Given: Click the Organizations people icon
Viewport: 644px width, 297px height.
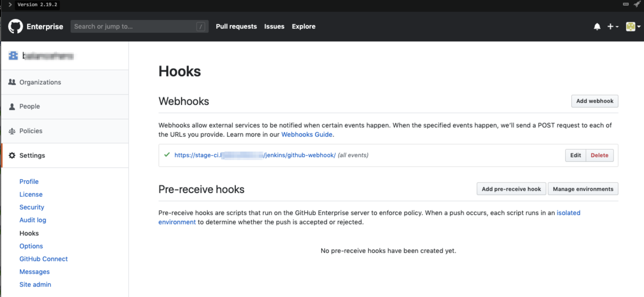Looking at the screenshot, I should pyautogui.click(x=12, y=82).
